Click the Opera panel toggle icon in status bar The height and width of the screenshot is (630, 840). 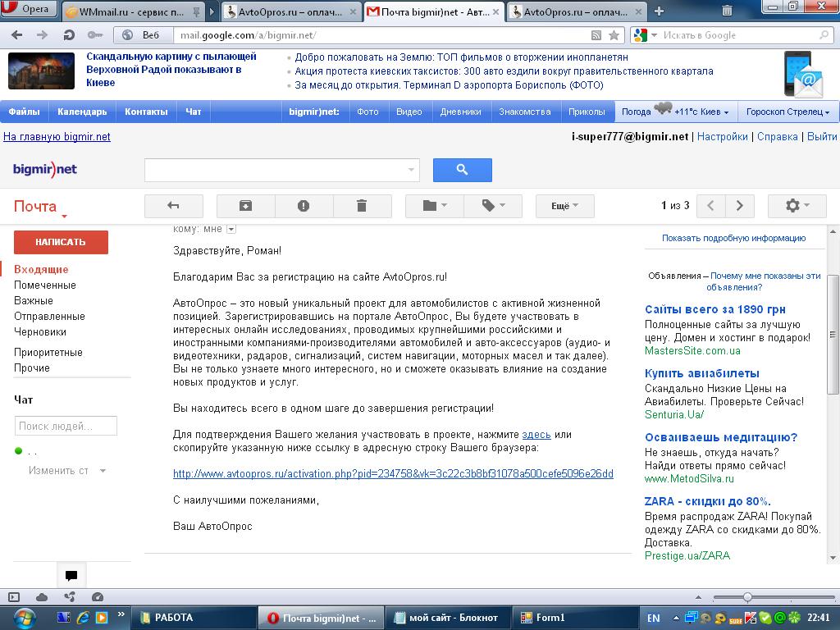point(14,597)
